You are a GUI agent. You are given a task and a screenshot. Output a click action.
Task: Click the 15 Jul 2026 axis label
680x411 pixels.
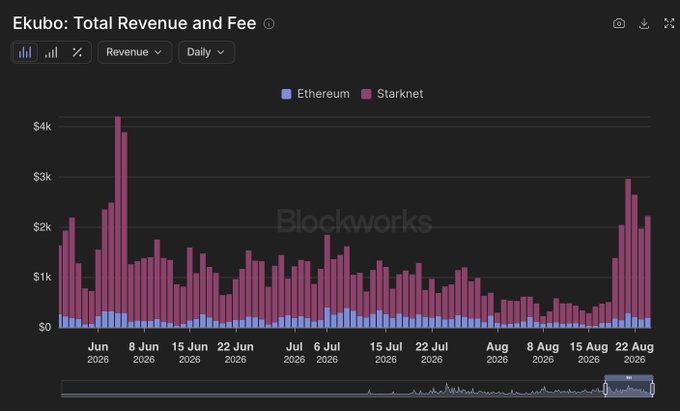pyautogui.click(x=386, y=353)
